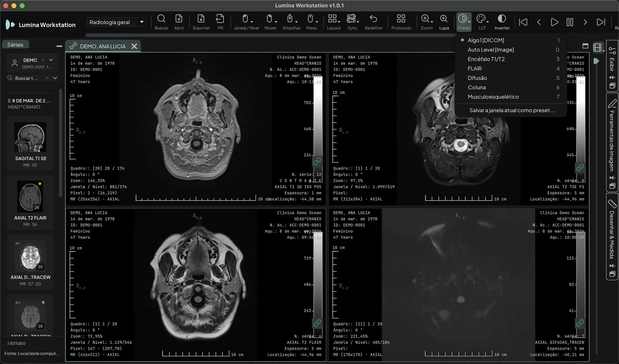Toggle link icon in T1 3D viewport
Image resolution: width=619 pixels, height=364 pixels.
pyautogui.click(x=317, y=161)
